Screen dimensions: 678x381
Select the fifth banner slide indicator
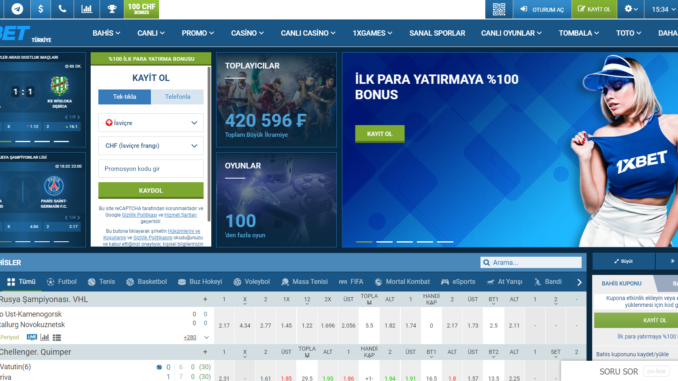click(445, 242)
